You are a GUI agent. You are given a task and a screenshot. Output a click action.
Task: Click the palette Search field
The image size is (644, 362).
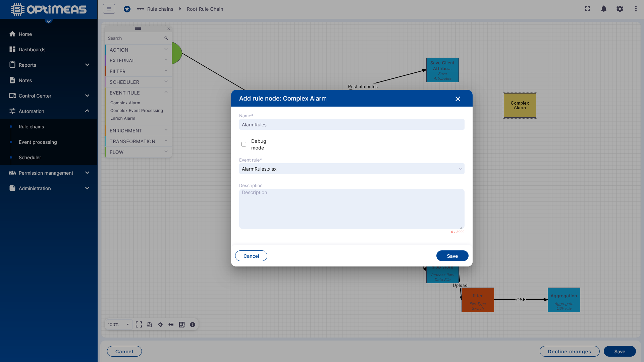click(x=135, y=38)
